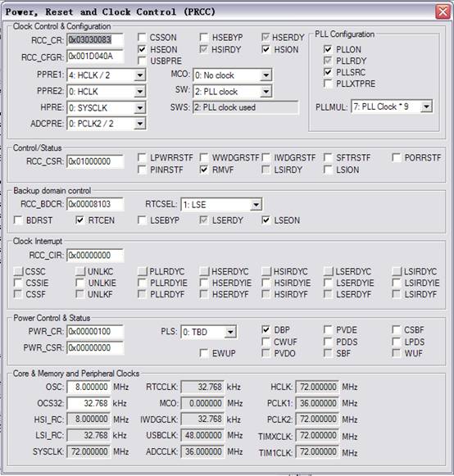This screenshot has height=476, width=454.
Task: Open the MCO dropdown
Action: click(x=266, y=75)
